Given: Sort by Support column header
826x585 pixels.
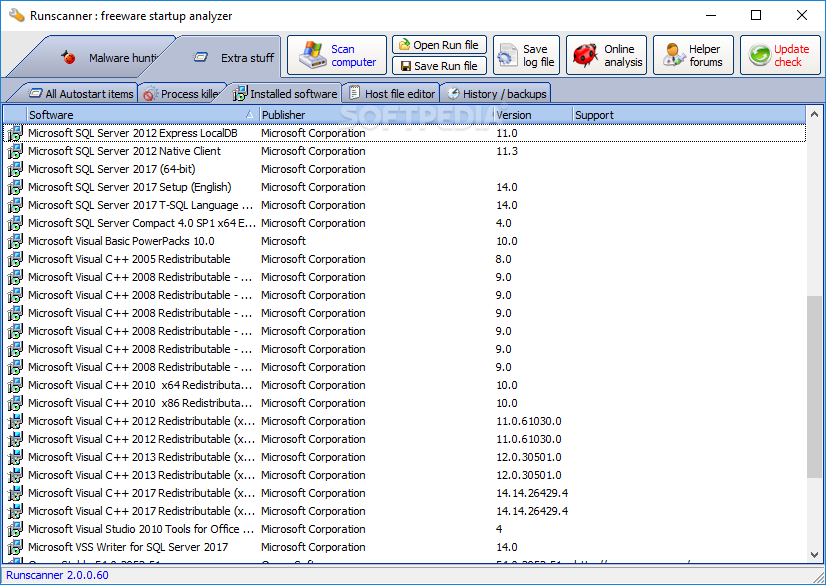Looking at the screenshot, I should coord(689,115).
